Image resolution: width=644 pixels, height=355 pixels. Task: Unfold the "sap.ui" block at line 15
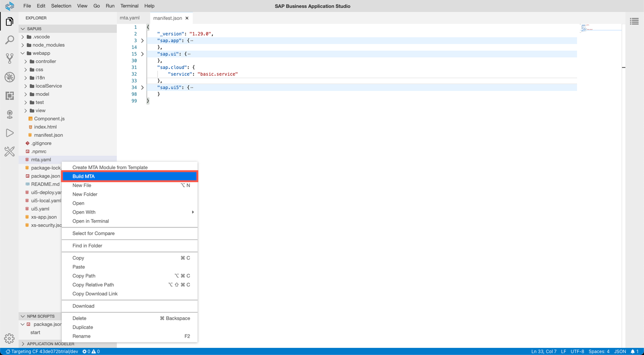[x=143, y=54]
